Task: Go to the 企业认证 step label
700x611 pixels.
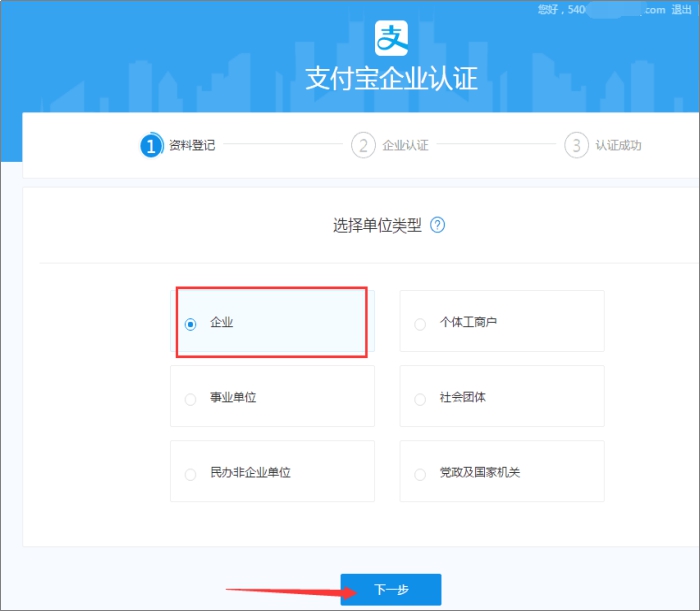Action: pos(405,145)
